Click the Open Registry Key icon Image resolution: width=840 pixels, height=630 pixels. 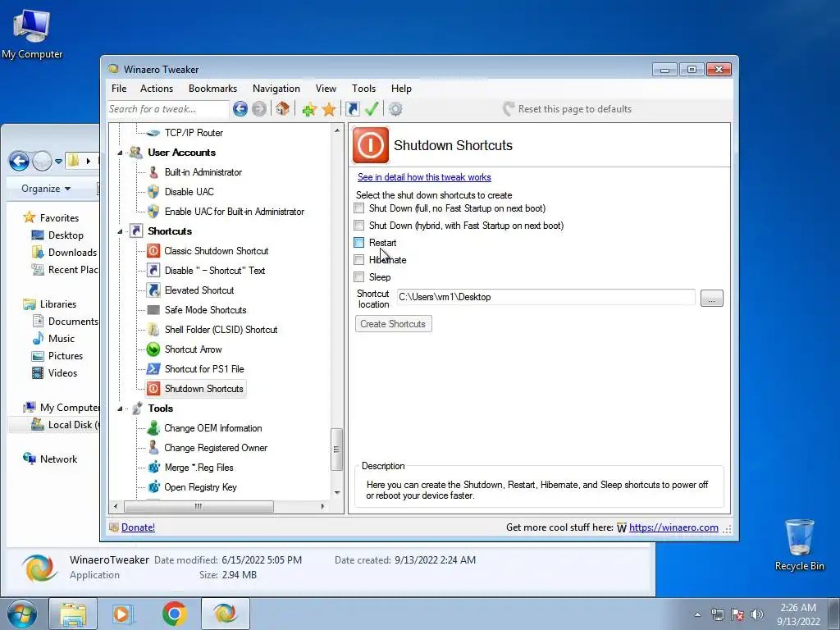(x=153, y=487)
